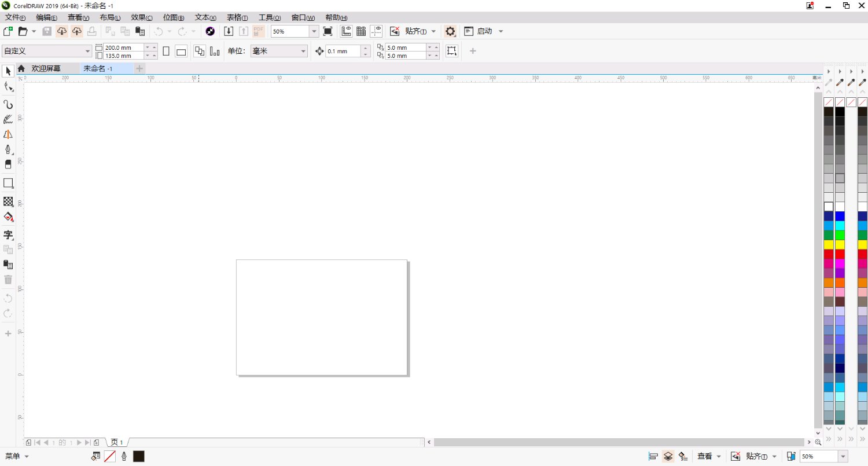Open the 编辑 menu
Viewport: 868px width, 466px height.
point(47,17)
